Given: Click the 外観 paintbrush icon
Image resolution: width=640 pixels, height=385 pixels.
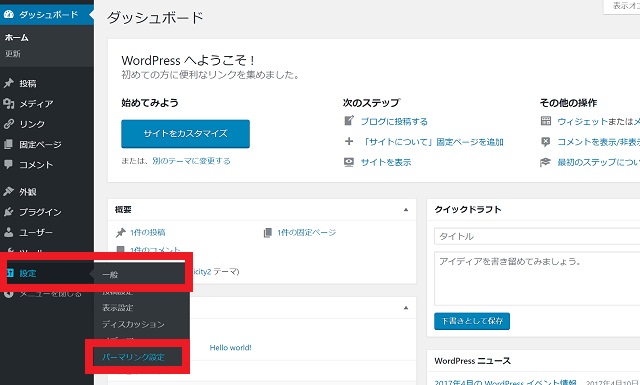Looking at the screenshot, I should (9, 191).
